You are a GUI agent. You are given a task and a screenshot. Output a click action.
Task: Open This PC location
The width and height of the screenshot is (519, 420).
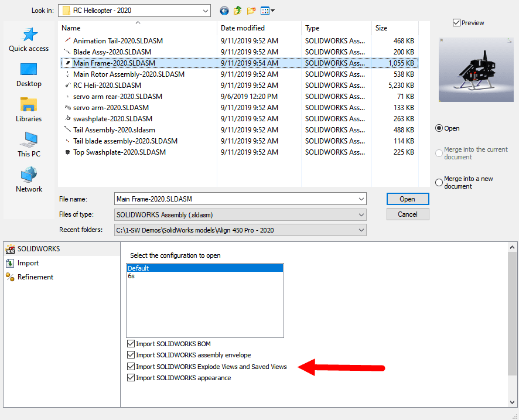click(x=29, y=145)
